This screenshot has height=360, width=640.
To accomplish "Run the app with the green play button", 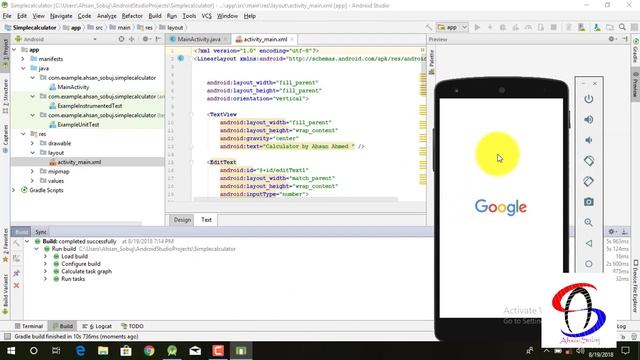I will 477,27.
